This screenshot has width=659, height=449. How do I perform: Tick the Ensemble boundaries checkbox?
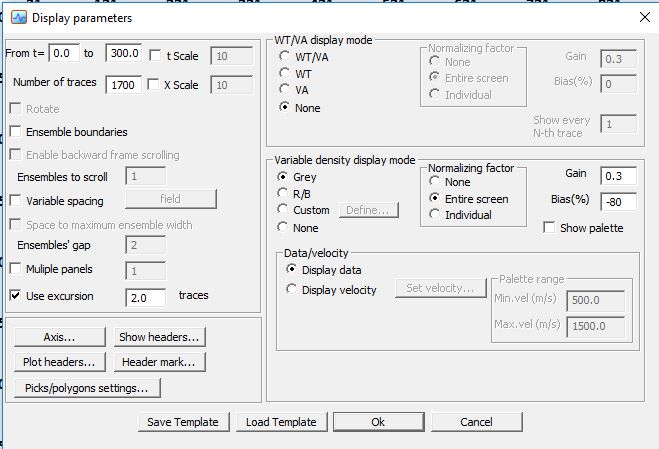[x=16, y=131]
